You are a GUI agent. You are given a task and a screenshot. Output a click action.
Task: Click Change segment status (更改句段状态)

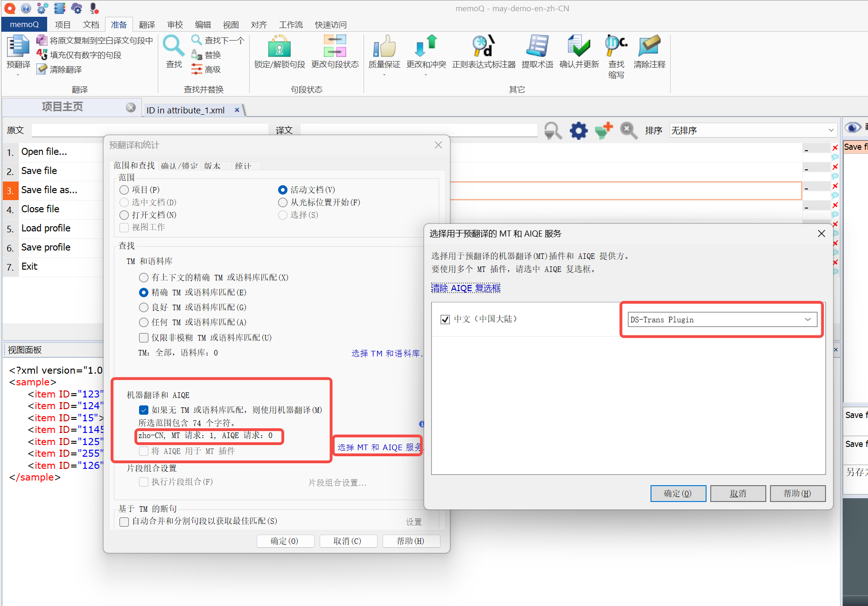[335, 52]
